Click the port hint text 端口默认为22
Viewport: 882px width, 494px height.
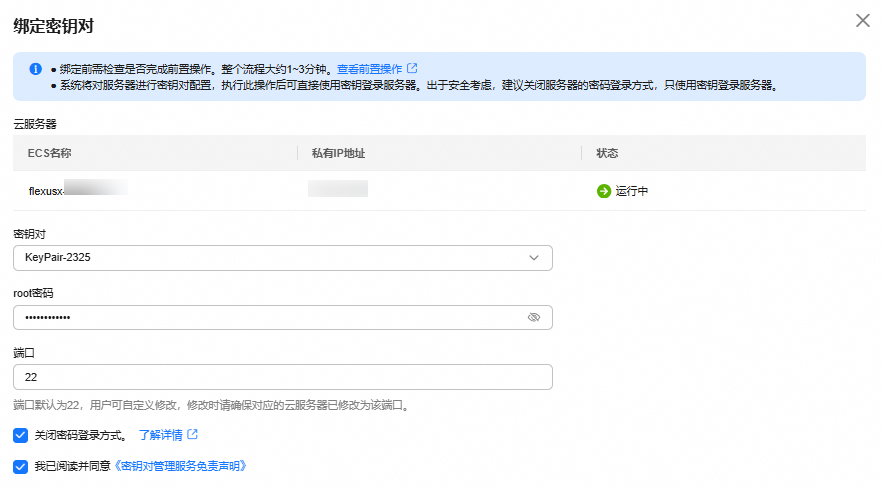tap(213, 405)
